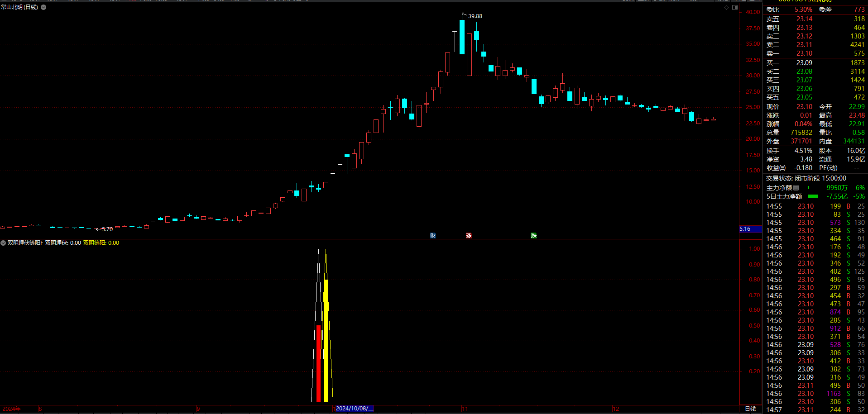Click the 2024年 time axis label
The image size is (868, 414).
point(11,409)
